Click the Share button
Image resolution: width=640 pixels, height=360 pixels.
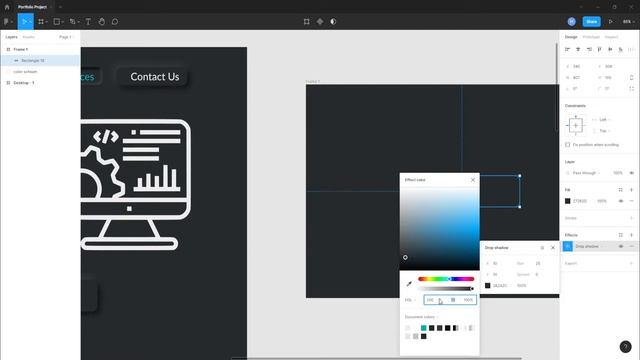point(591,22)
